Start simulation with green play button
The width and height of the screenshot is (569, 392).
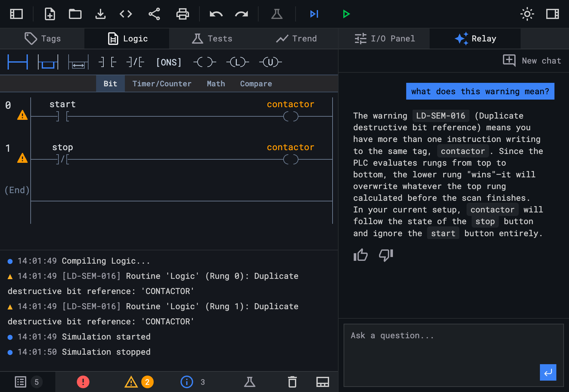[346, 14]
